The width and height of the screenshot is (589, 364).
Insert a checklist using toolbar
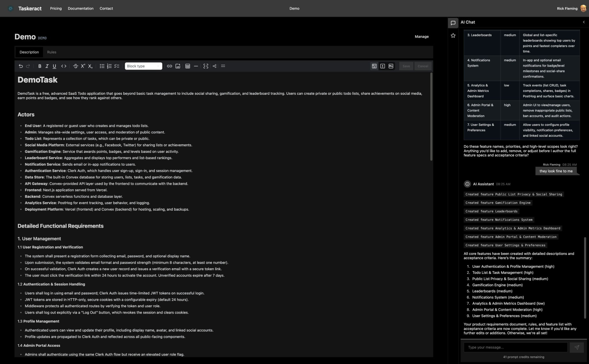pos(116,66)
